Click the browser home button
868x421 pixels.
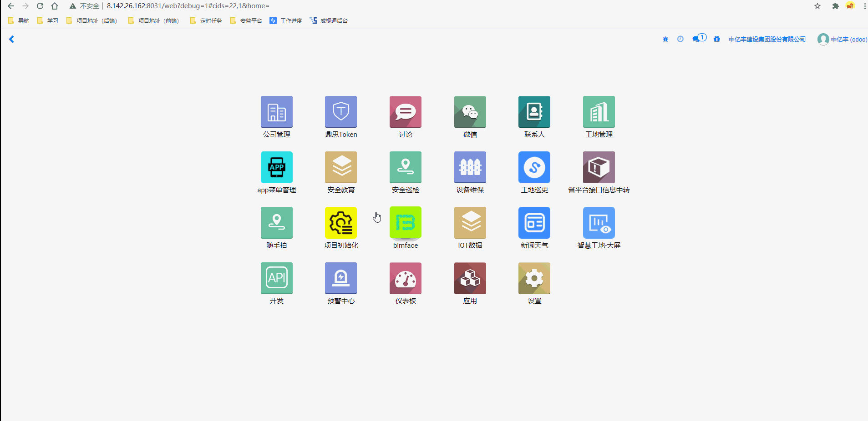[x=55, y=6]
